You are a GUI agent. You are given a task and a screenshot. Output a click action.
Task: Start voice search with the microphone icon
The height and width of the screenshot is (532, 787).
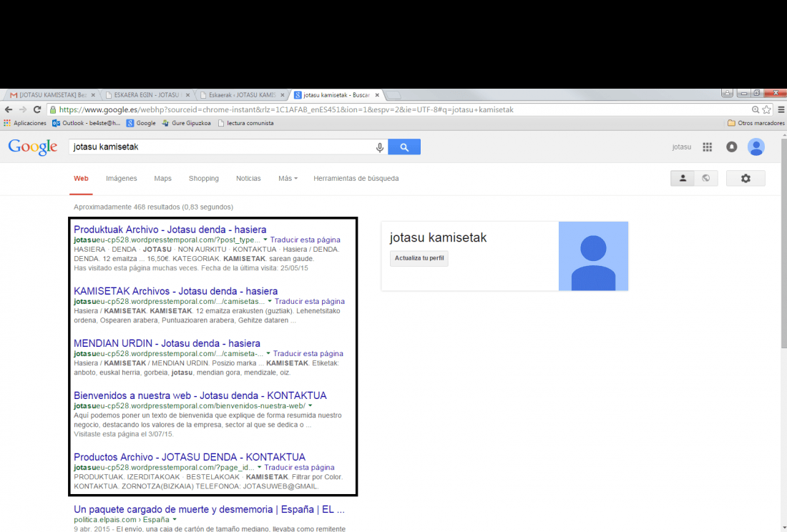pos(380,147)
